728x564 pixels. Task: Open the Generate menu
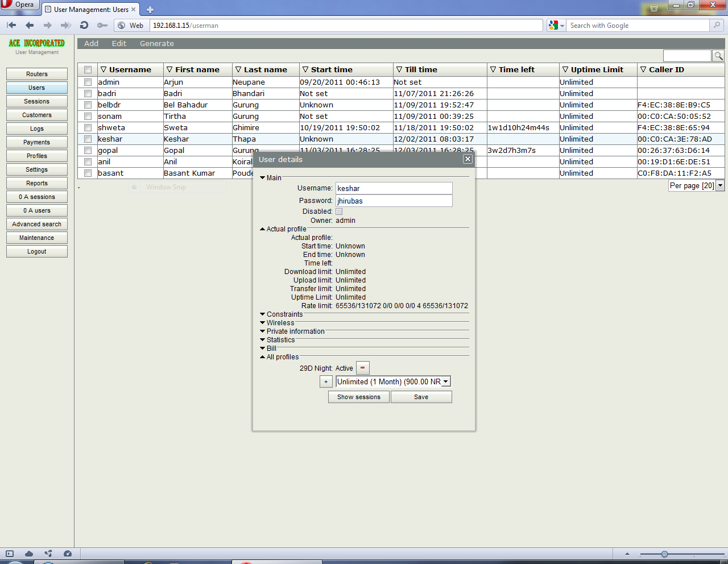[157, 43]
